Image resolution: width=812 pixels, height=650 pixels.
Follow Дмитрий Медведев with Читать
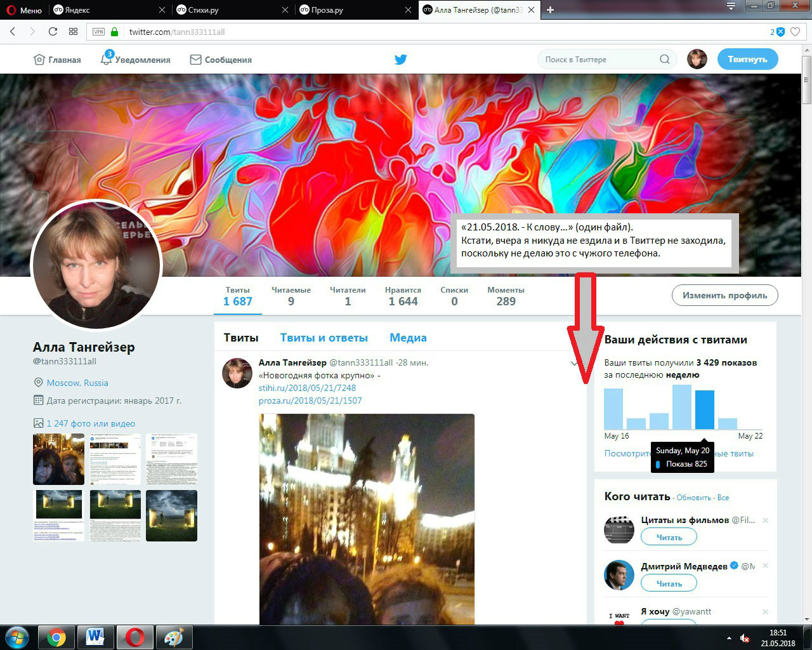click(x=669, y=583)
